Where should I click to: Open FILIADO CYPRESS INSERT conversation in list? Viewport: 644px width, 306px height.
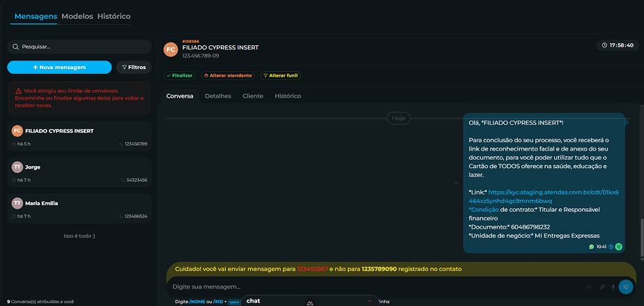click(x=79, y=136)
